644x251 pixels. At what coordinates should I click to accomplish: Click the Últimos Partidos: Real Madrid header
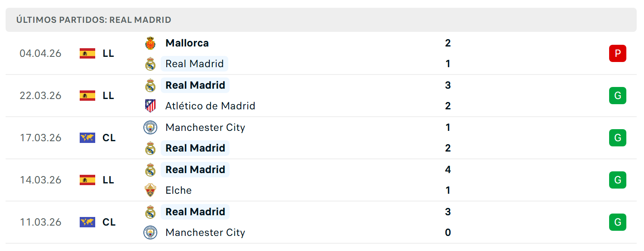93,20
